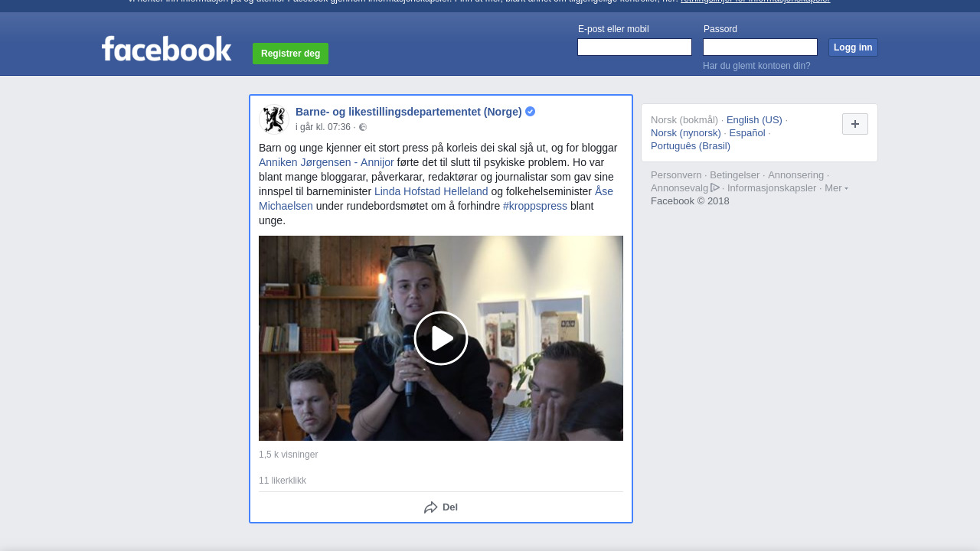The height and width of the screenshot is (551, 980).
Task: Open the Anniken Jørgensen - Annijor link
Action: point(326,162)
